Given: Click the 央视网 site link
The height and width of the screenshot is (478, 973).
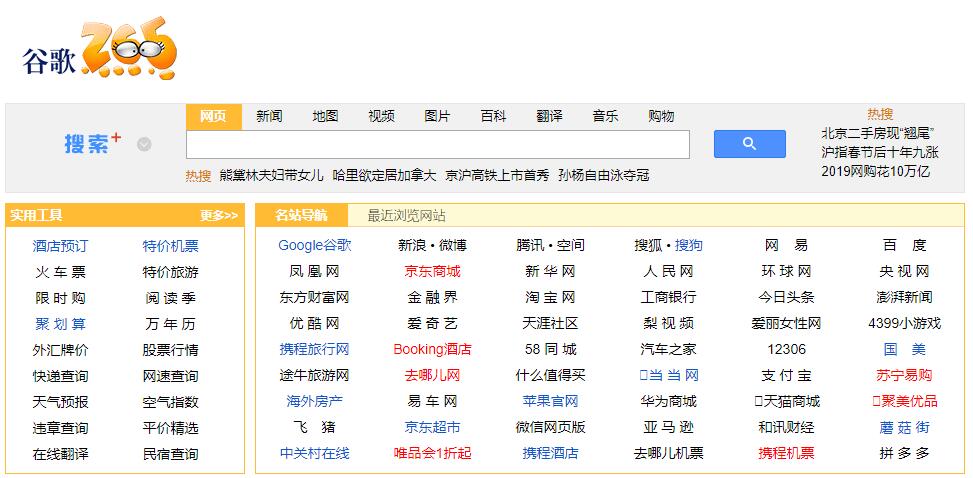Looking at the screenshot, I should pyautogui.click(x=905, y=271).
